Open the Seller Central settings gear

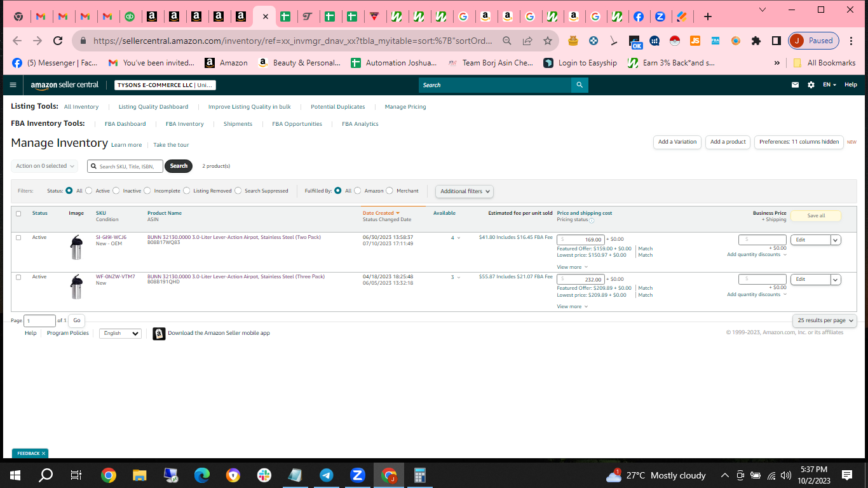tap(811, 85)
